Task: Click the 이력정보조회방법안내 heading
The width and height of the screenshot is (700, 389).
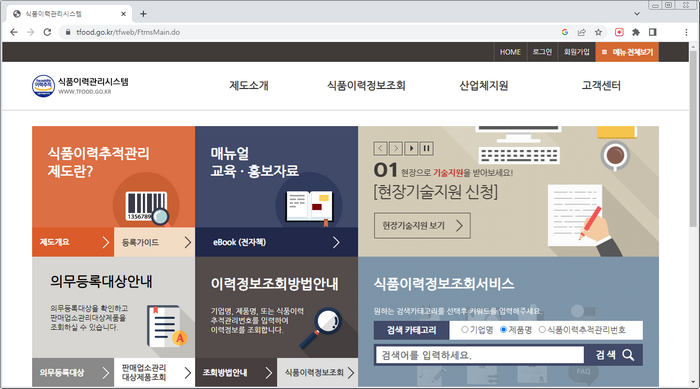Action: [x=275, y=284]
